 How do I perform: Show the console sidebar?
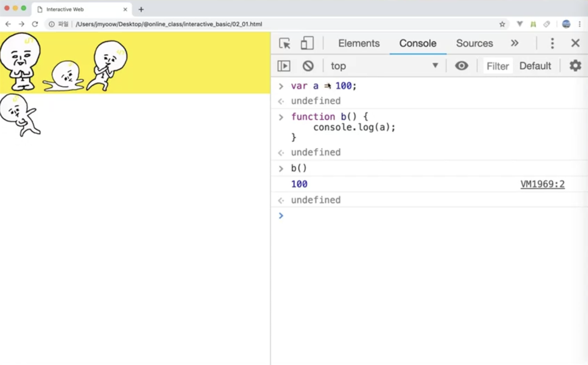(283, 66)
